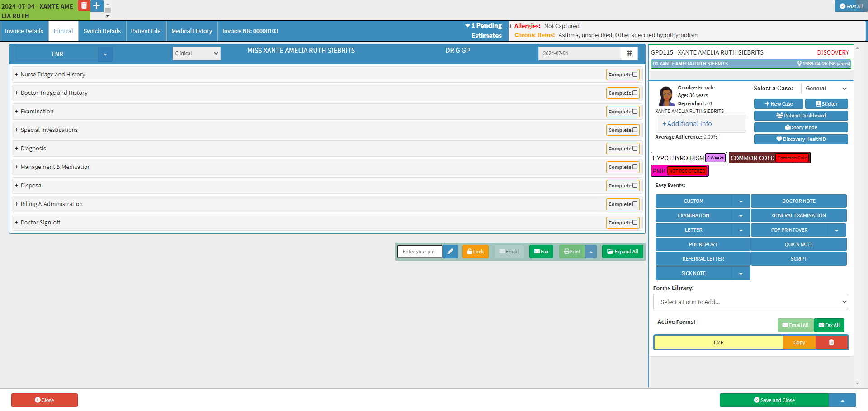Open the Patient File tab
The image size is (868, 411).
pos(146,31)
